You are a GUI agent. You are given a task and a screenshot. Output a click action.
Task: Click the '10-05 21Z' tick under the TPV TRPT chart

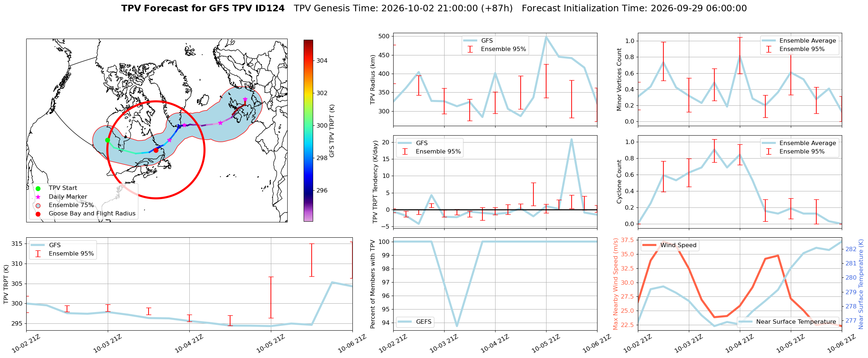pyautogui.click(x=271, y=344)
